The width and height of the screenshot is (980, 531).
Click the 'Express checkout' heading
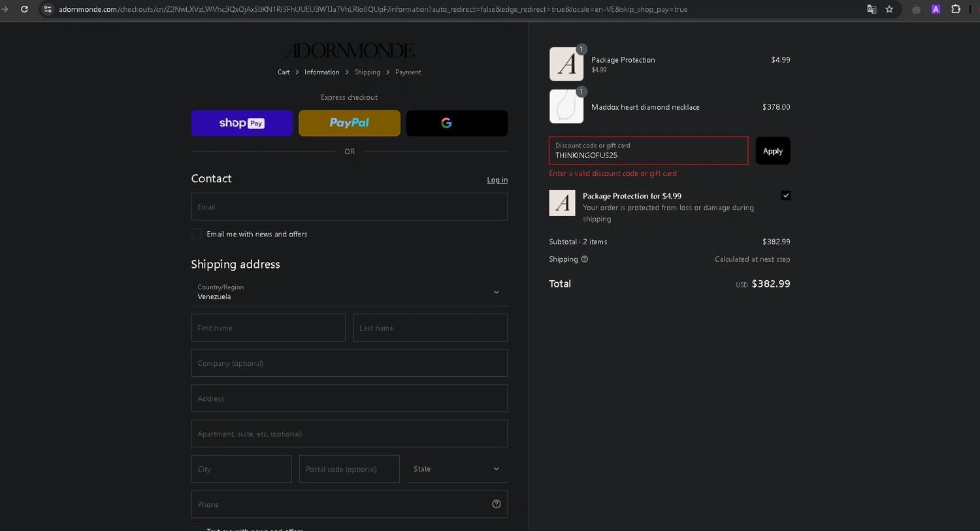tap(350, 97)
